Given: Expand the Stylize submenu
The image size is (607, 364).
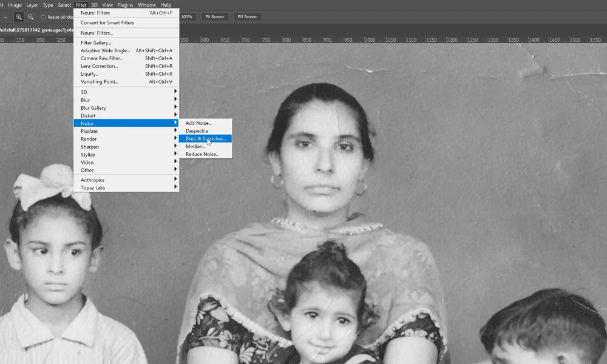Looking at the screenshot, I should pos(126,155).
